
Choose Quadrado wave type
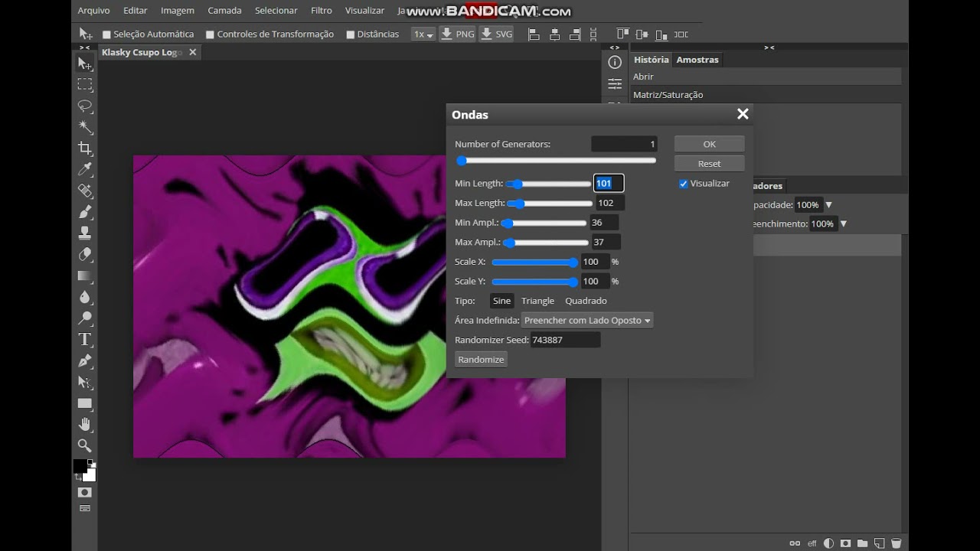(x=586, y=301)
